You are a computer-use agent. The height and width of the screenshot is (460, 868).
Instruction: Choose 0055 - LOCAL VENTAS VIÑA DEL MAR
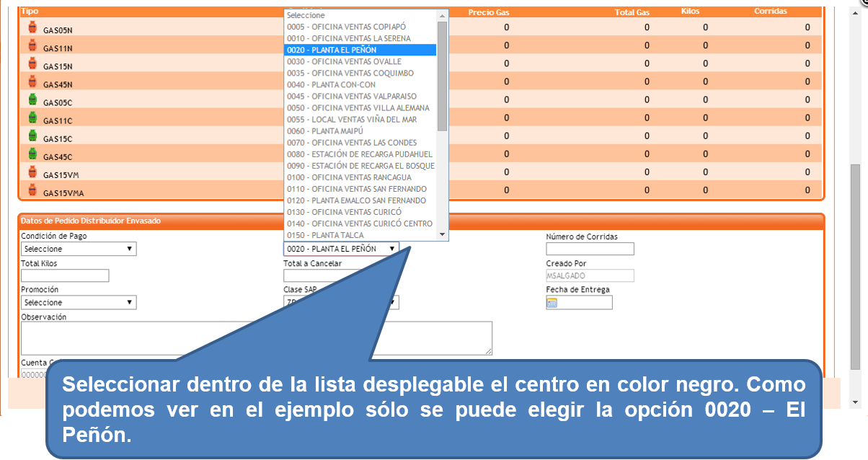tap(360, 119)
